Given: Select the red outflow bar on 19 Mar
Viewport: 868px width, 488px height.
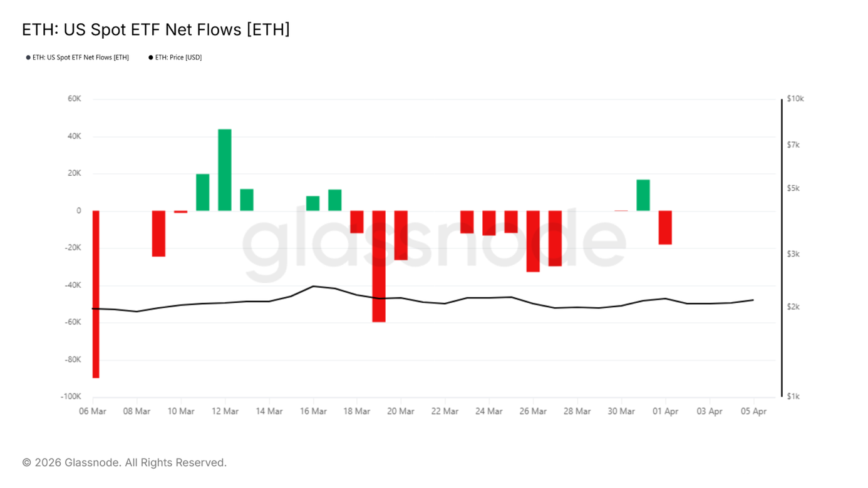Looking at the screenshot, I should (x=379, y=266).
